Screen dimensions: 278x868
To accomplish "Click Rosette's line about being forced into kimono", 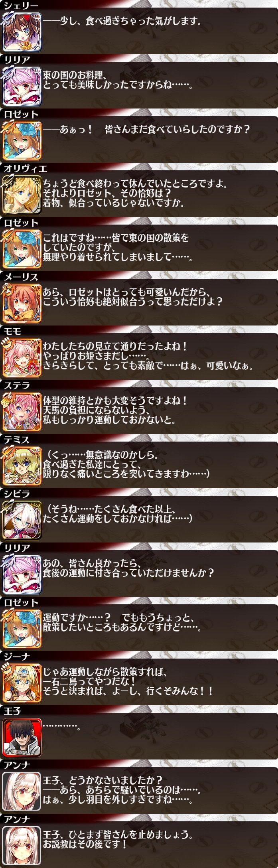I will click(118, 248).
